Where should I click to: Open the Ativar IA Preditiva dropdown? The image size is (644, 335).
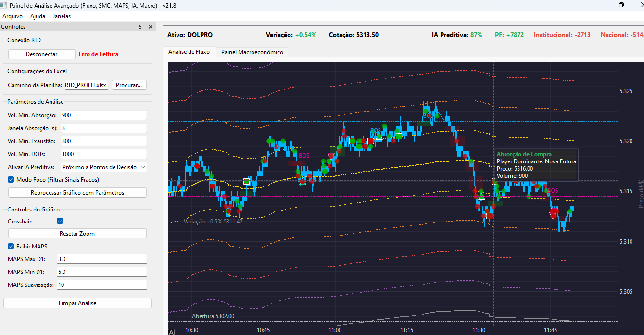click(x=104, y=167)
